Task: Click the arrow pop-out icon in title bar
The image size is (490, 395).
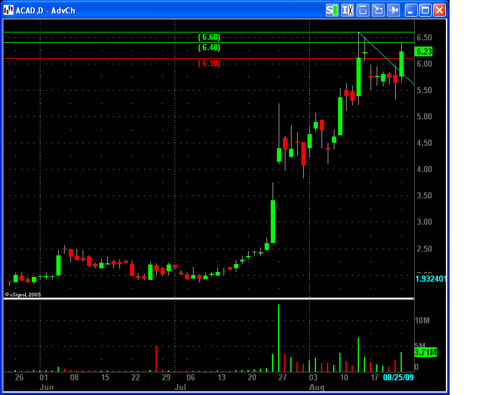Action: coord(378,10)
